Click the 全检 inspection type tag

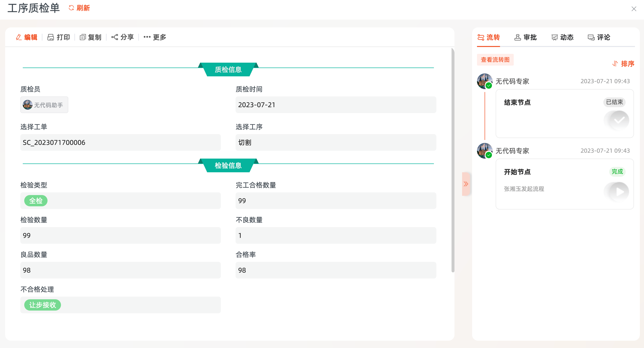coord(36,201)
